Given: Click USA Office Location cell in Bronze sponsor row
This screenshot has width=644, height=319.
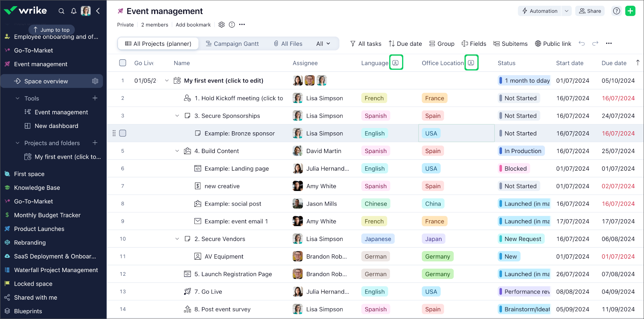Looking at the screenshot, I should tap(457, 133).
